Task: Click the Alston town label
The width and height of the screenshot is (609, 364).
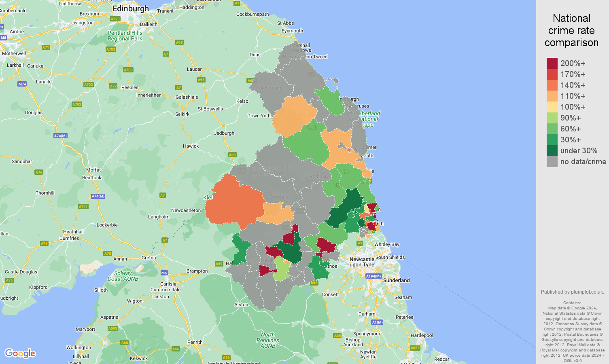Action: click(x=241, y=305)
